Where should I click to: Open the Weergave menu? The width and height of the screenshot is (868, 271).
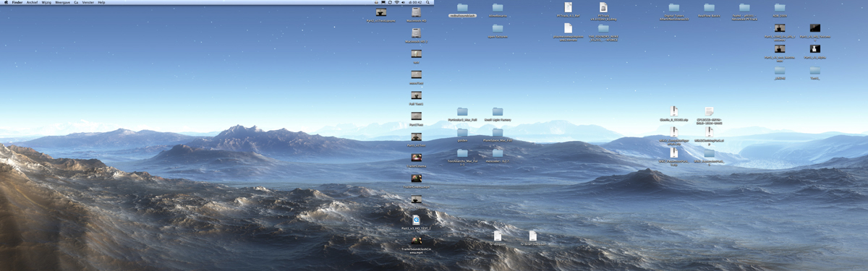63,2
